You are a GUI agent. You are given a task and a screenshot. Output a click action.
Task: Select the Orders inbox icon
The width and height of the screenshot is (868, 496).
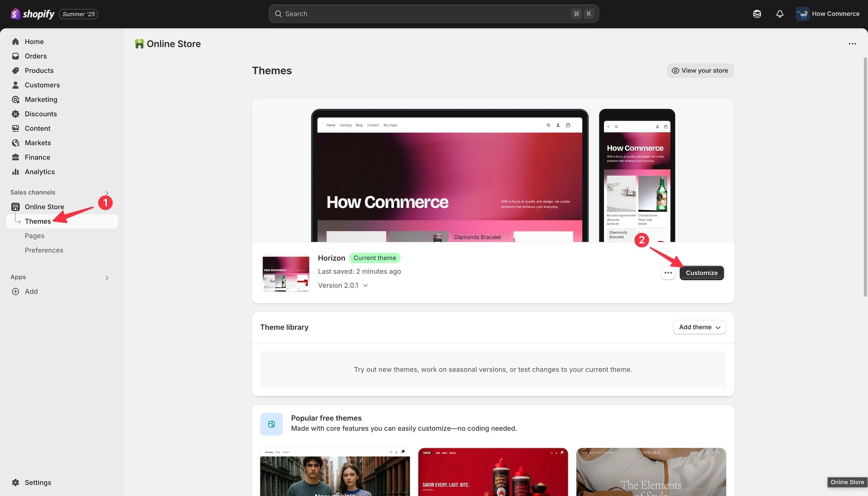tap(15, 56)
